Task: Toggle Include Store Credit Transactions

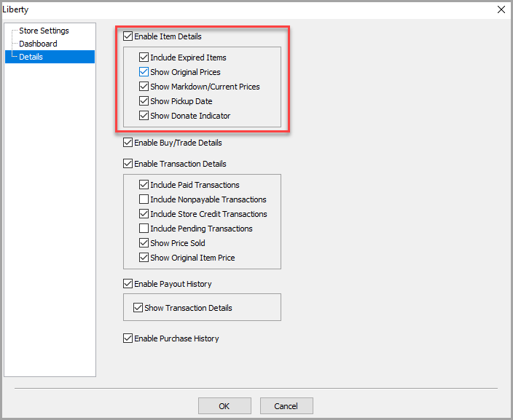Action: pos(144,214)
